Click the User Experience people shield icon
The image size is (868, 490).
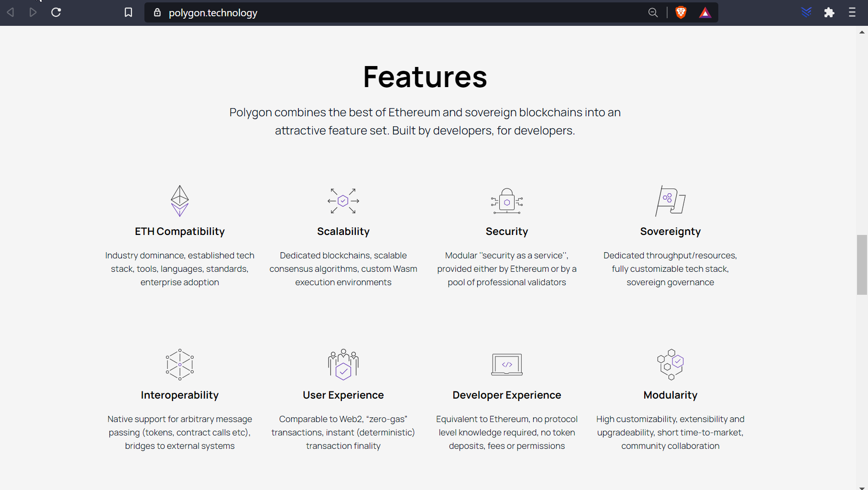(343, 365)
